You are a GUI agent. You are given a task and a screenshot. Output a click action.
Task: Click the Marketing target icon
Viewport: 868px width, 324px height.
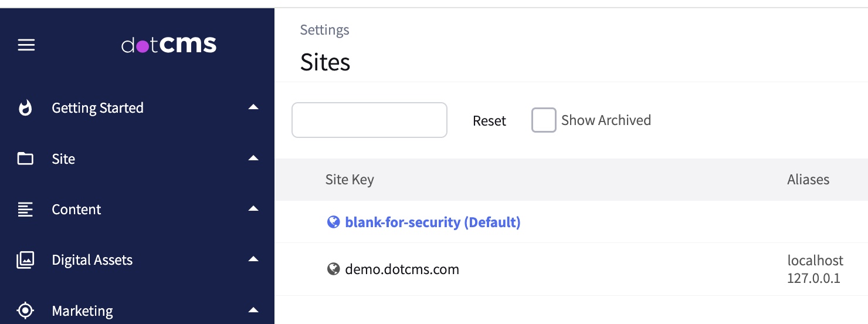pos(25,310)
